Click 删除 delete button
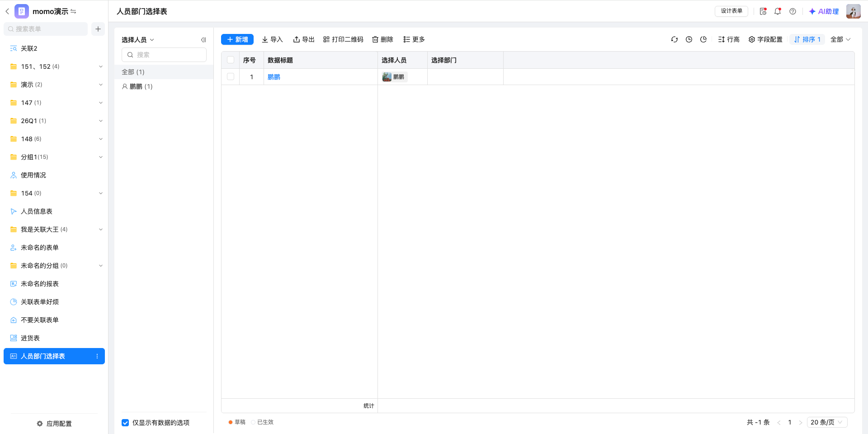868x434 pixels. click(x=382, y=39)
